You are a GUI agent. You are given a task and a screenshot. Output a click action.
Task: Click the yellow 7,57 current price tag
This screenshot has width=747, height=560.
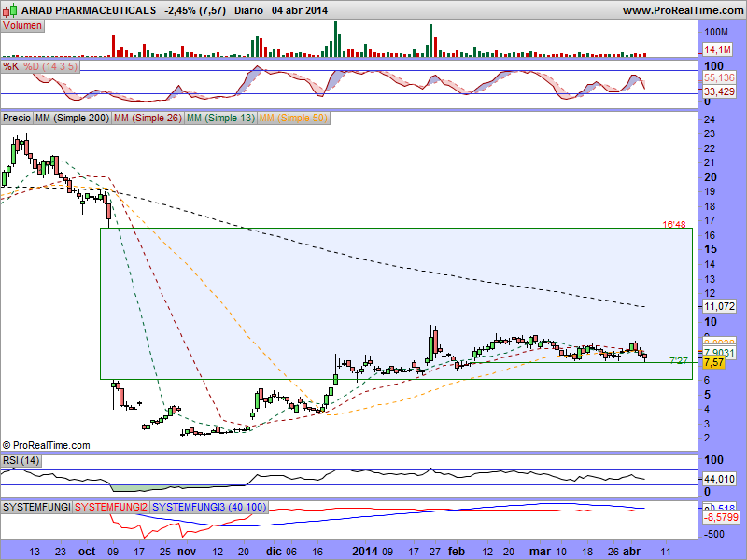(713, 362)
